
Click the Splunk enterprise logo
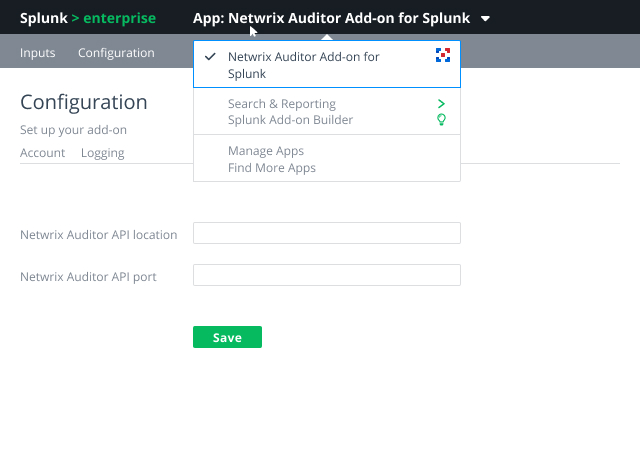click(88, 18)
